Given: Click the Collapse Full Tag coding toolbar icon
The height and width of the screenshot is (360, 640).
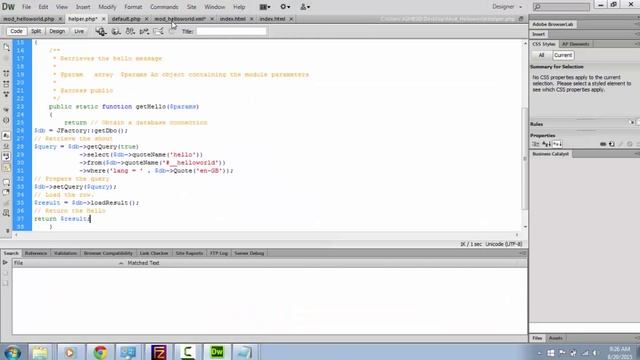Looking at the screenshot, I should tap(6, 73).
